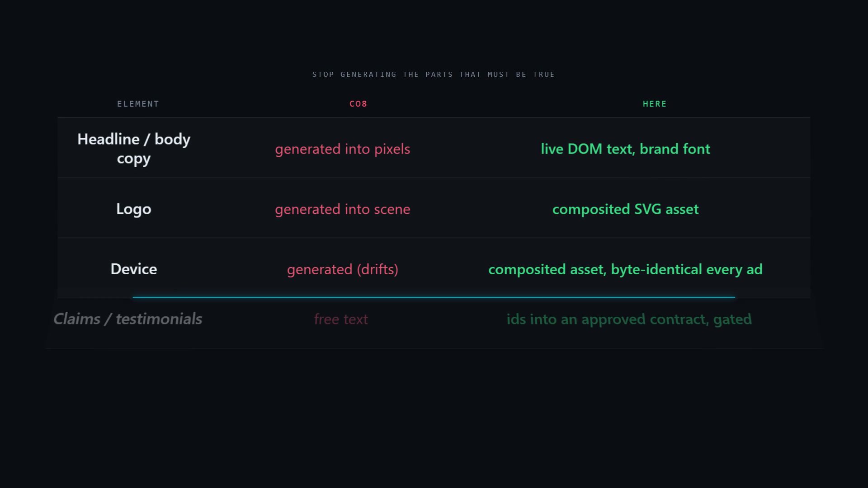
Task: Select the CO8 column header
Action: (x=358, y=104)
